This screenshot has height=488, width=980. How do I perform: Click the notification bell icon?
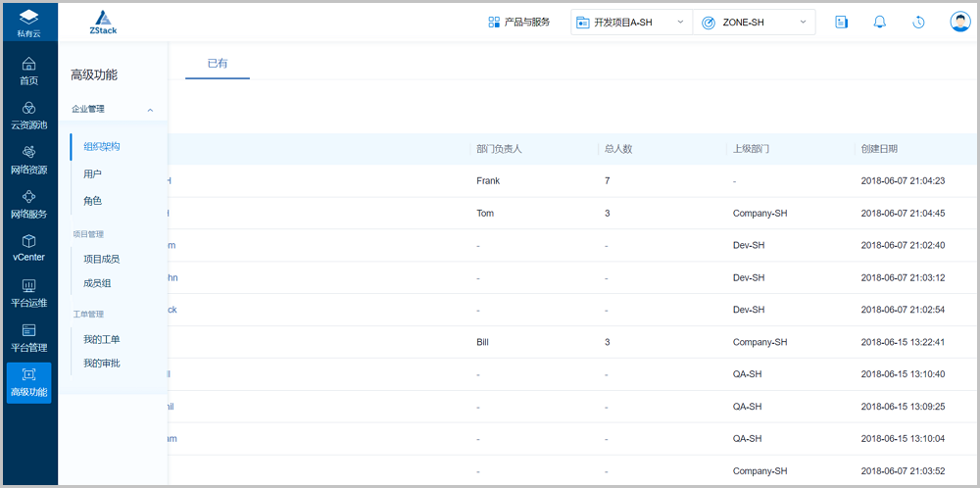pos(879,22)
